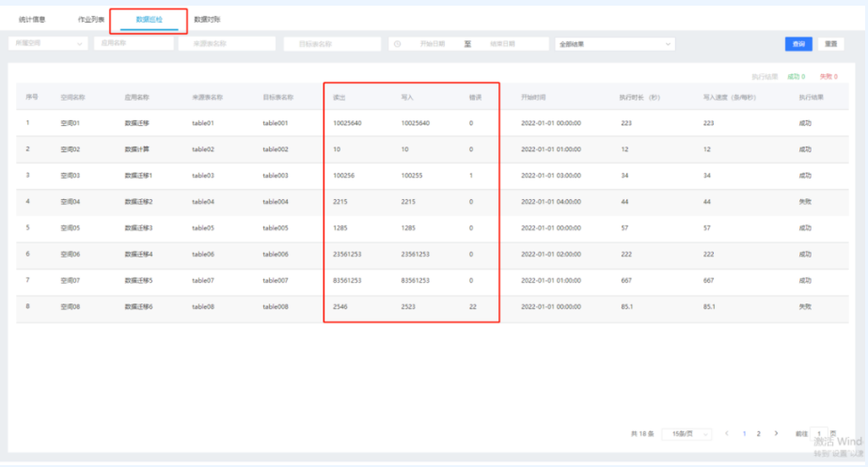Click the previous page arrow
This screenshot has height=467, width=868.
tap(727, 433)
